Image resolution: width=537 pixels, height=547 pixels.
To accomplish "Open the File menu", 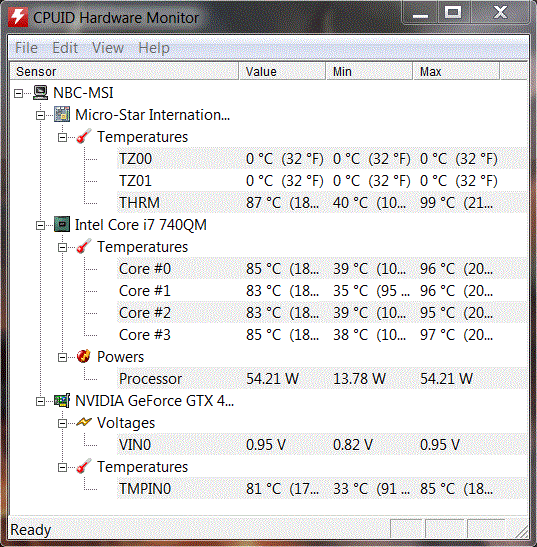I will click(27, 48).
